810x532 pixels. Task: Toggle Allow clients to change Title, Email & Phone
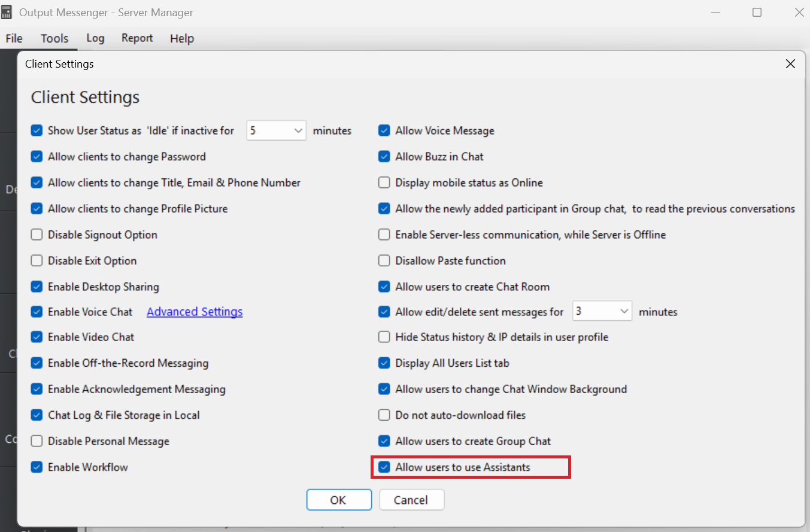[x=37, y=183]
